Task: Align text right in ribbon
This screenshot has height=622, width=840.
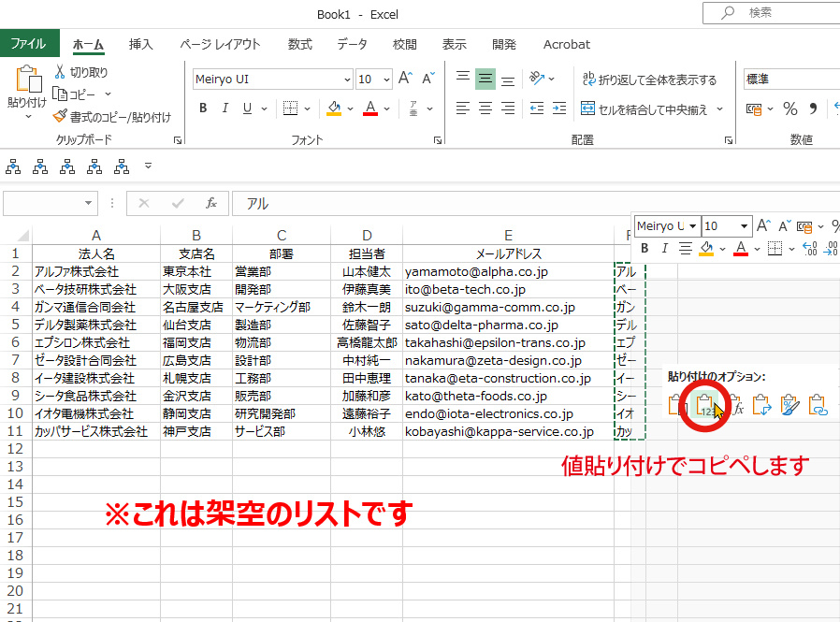Action: (508, 108)
